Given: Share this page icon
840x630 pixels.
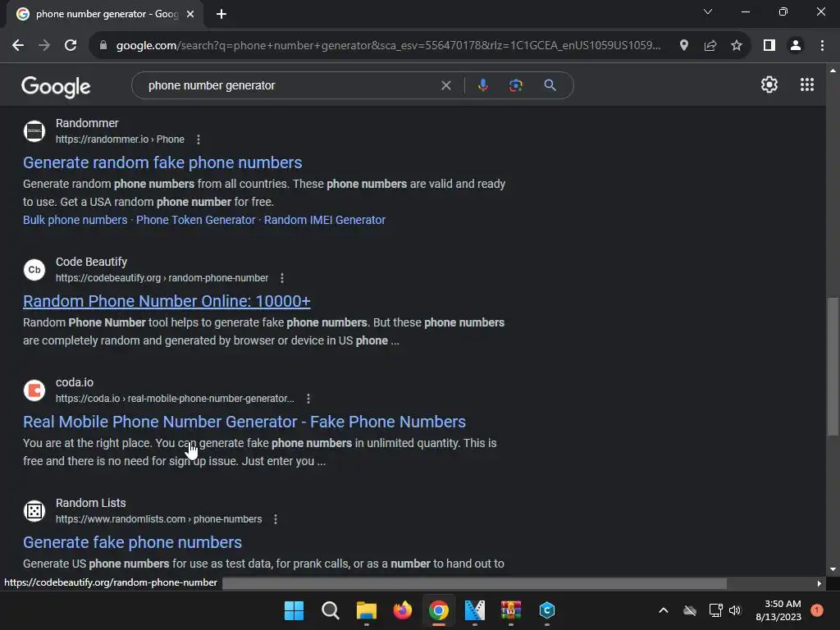Looking at the screenshot, I should tap(710, 46).
